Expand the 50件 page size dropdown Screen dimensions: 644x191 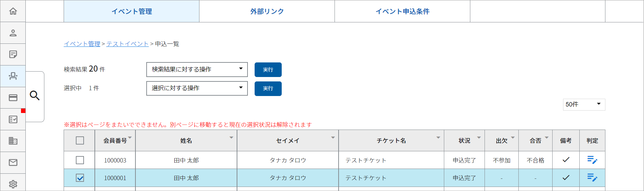[x=583, y=104]
